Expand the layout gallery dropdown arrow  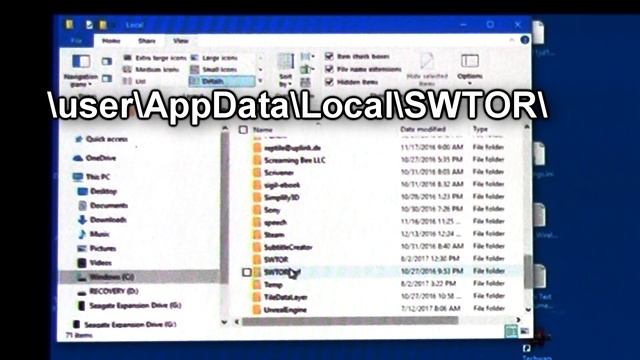coord(260,81)
